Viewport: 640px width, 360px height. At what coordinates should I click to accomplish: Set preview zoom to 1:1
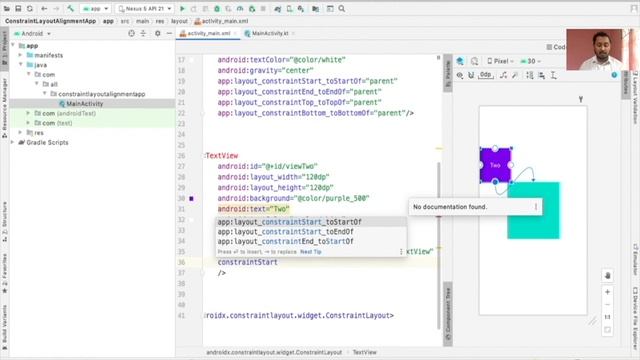tap(607, 317)
